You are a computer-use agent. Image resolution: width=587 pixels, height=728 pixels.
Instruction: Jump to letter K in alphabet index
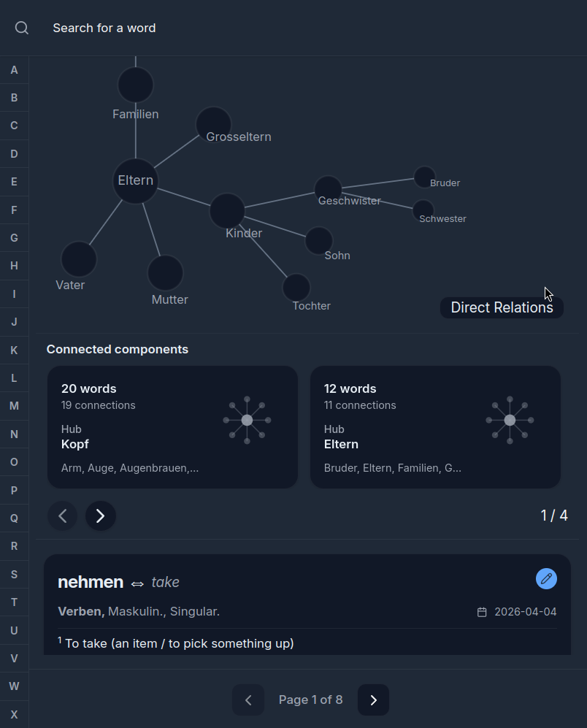click(14, 350)
